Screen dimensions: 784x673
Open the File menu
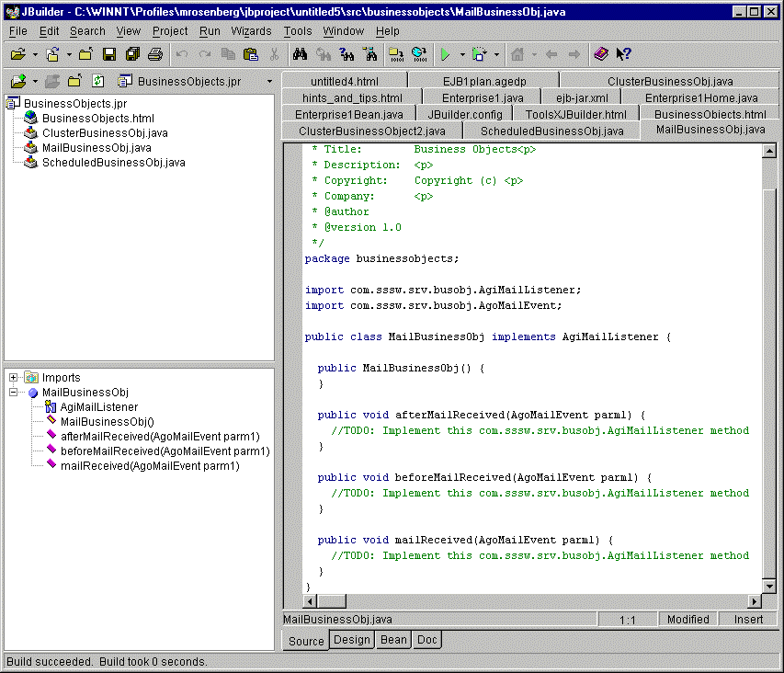point(18,31)
